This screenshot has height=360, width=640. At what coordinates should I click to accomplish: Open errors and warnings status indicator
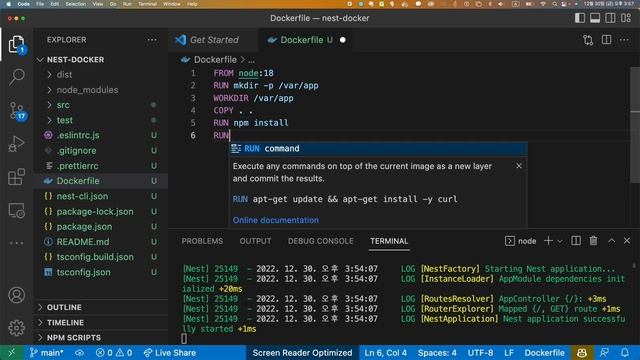coord(114,353)
